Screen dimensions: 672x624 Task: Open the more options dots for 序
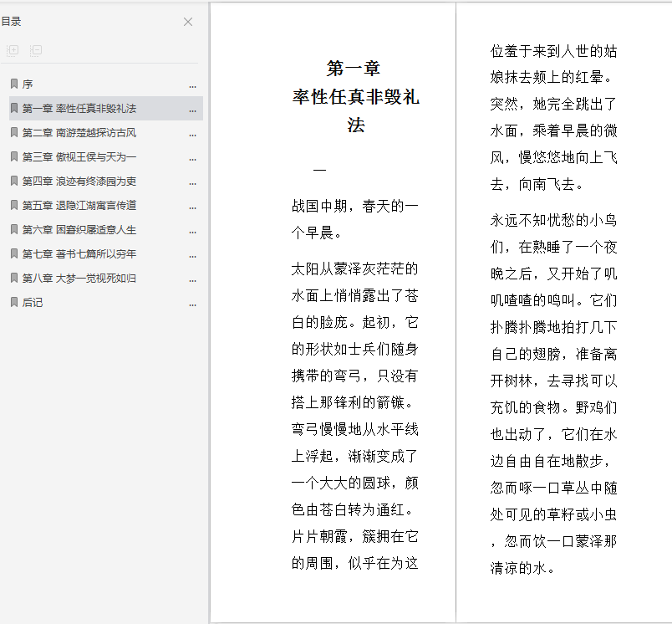point(193,87)
